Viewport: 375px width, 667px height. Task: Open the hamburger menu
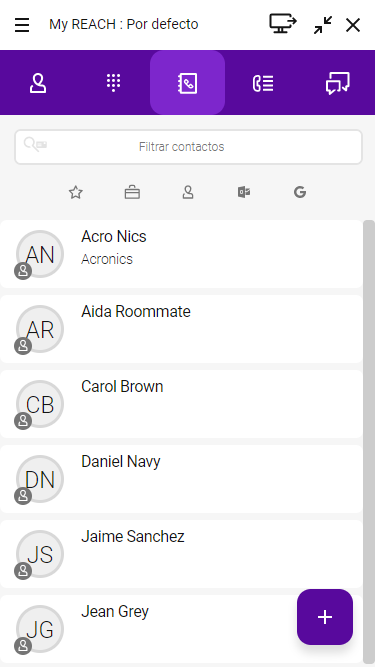(22, 25)
